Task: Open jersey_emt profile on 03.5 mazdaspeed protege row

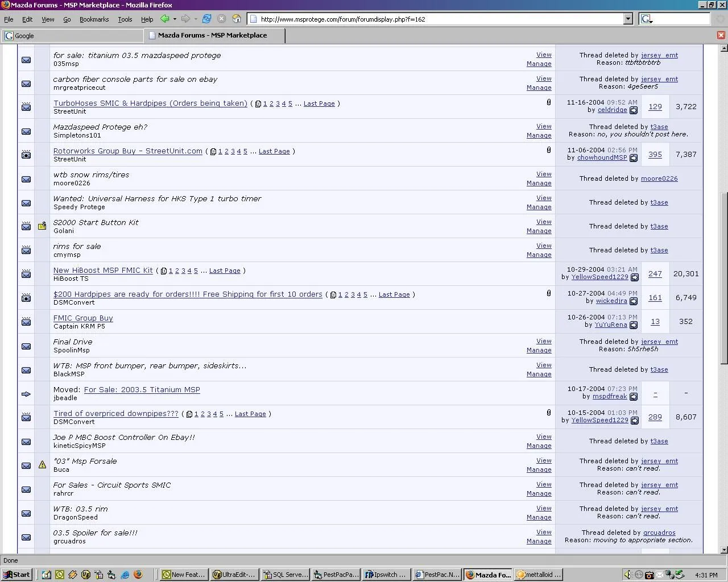Action: tap(659, 55)
